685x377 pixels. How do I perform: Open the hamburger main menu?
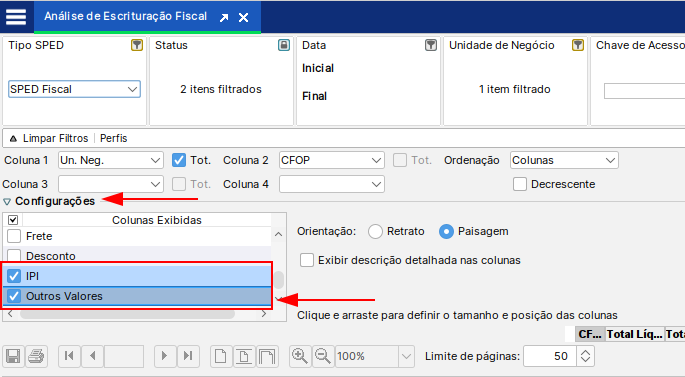(16, 17)
